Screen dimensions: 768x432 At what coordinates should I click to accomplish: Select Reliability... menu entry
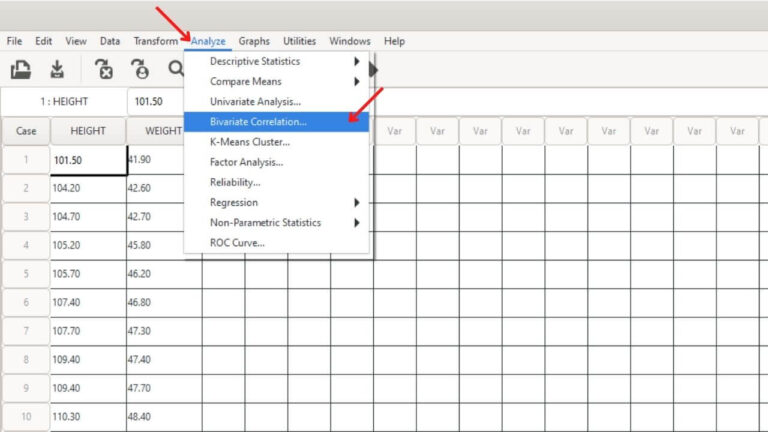[x=276, y=182]
